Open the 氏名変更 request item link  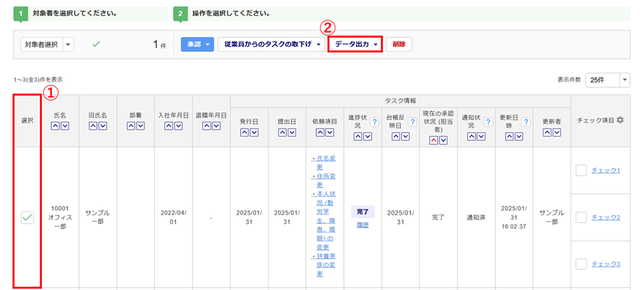click(x=324, y=163)
